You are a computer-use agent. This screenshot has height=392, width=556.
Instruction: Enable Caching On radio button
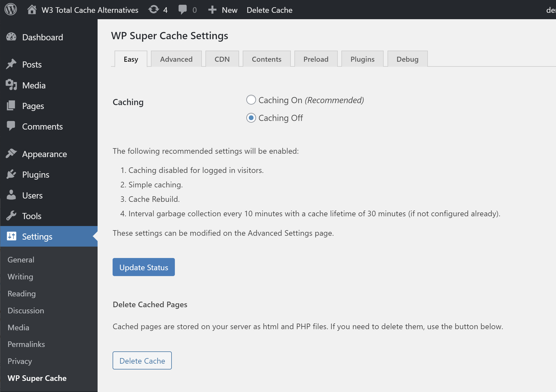click(x=250, y=100)
